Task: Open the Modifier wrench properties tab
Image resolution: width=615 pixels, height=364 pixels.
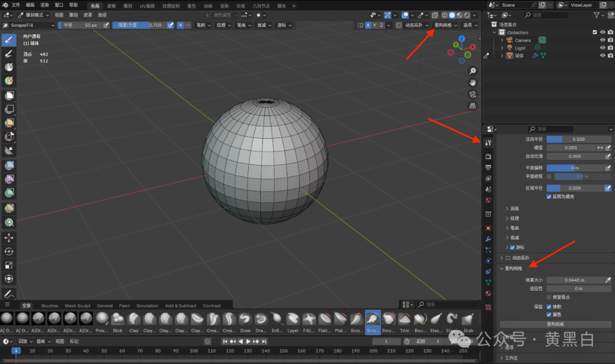Action: click(489, 239)
